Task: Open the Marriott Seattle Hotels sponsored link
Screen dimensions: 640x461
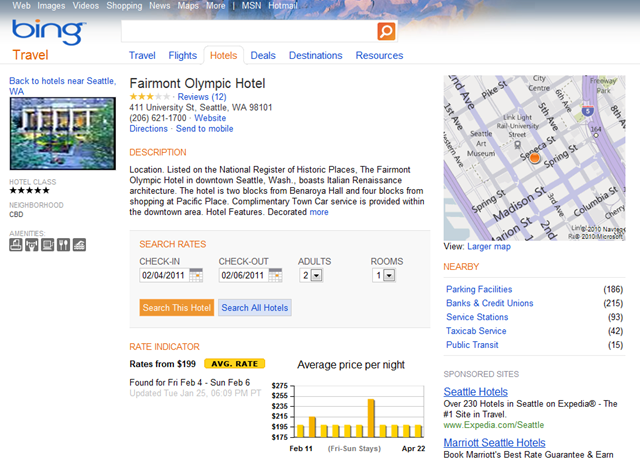Action: point(494,443)
